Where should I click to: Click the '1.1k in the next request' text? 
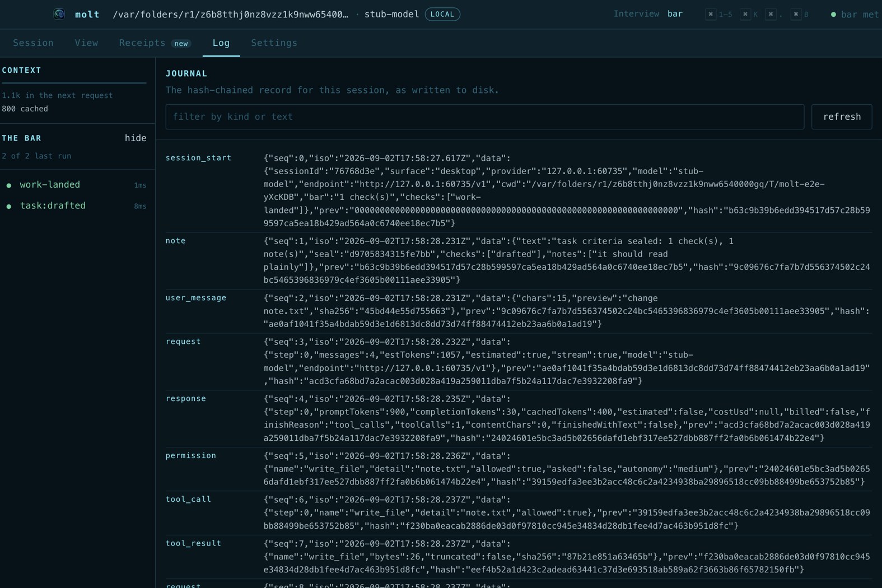(57, 96)
